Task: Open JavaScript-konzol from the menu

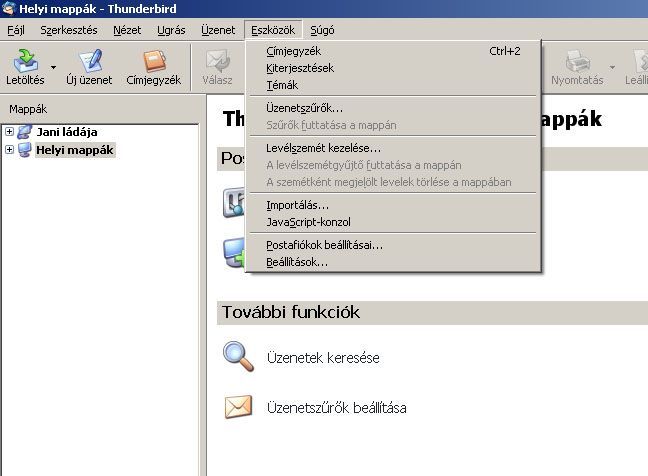Action: (x=393, y=222)
